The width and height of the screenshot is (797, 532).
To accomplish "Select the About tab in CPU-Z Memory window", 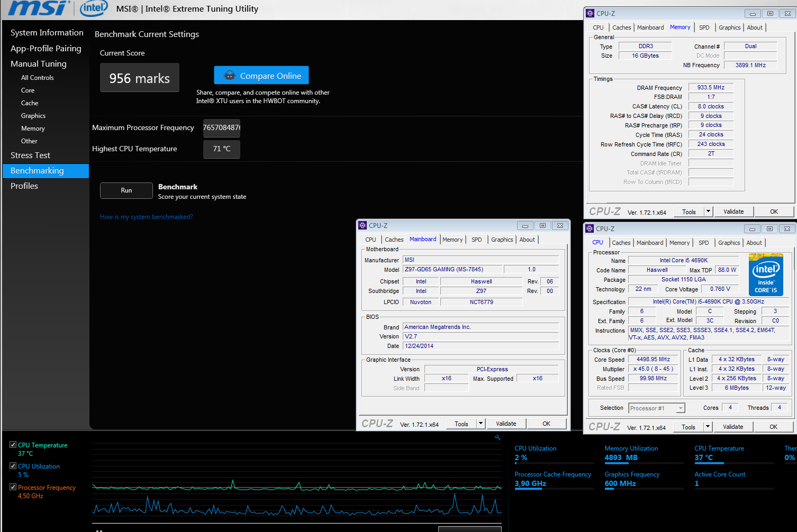I will tap(755, 27).
